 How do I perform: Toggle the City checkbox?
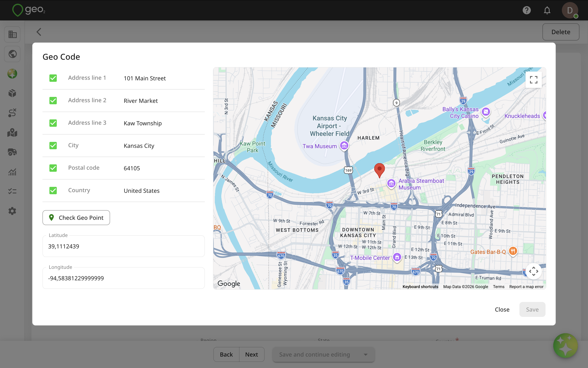[53, 146]
